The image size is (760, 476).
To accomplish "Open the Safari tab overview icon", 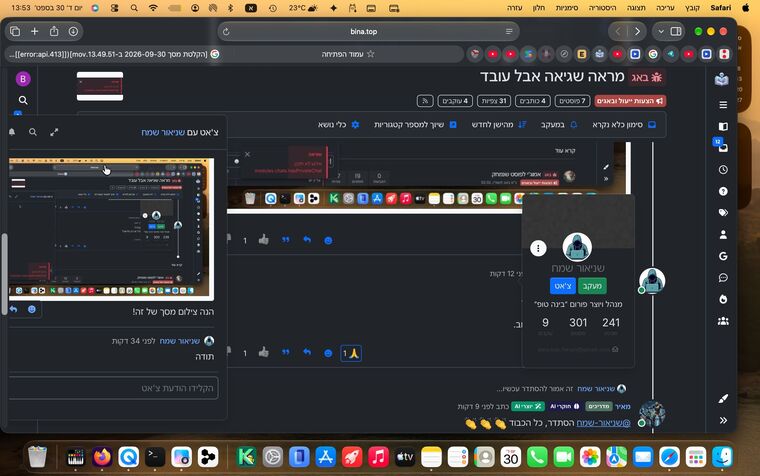I will [15, 32].
